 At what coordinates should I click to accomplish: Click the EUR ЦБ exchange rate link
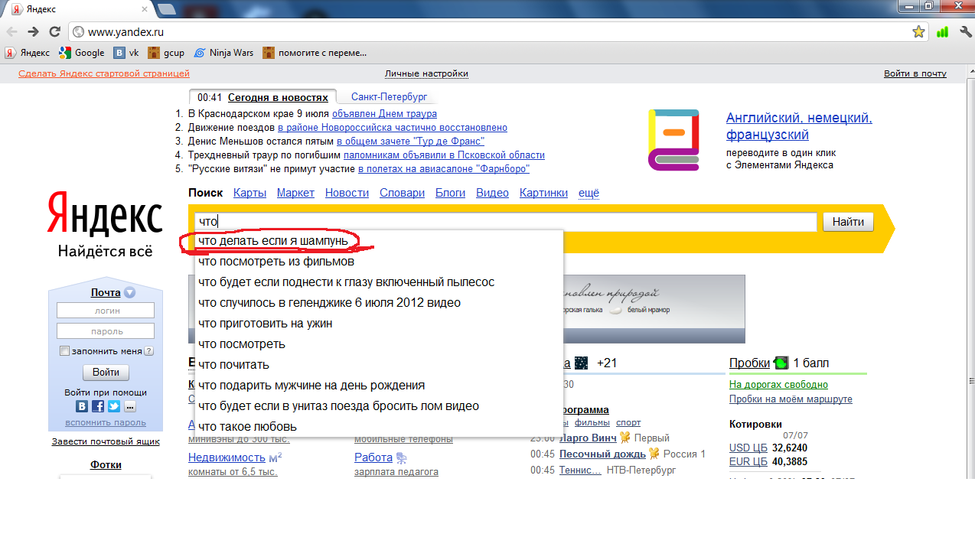tap(748, 461)
